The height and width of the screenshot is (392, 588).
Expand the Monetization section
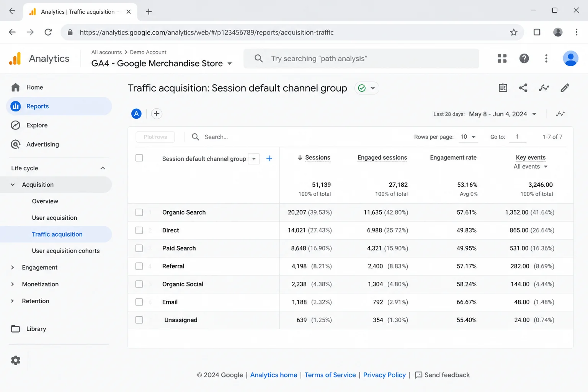[13, 284]
